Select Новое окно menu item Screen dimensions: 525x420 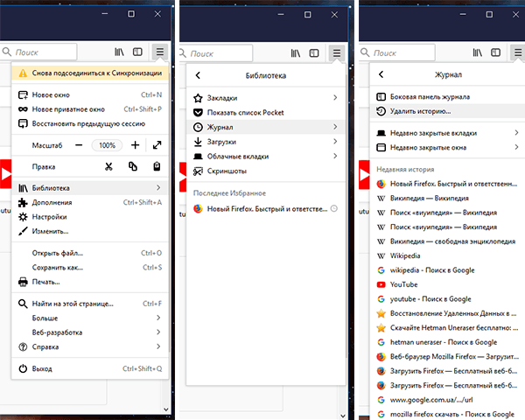[x=90, y=94]
